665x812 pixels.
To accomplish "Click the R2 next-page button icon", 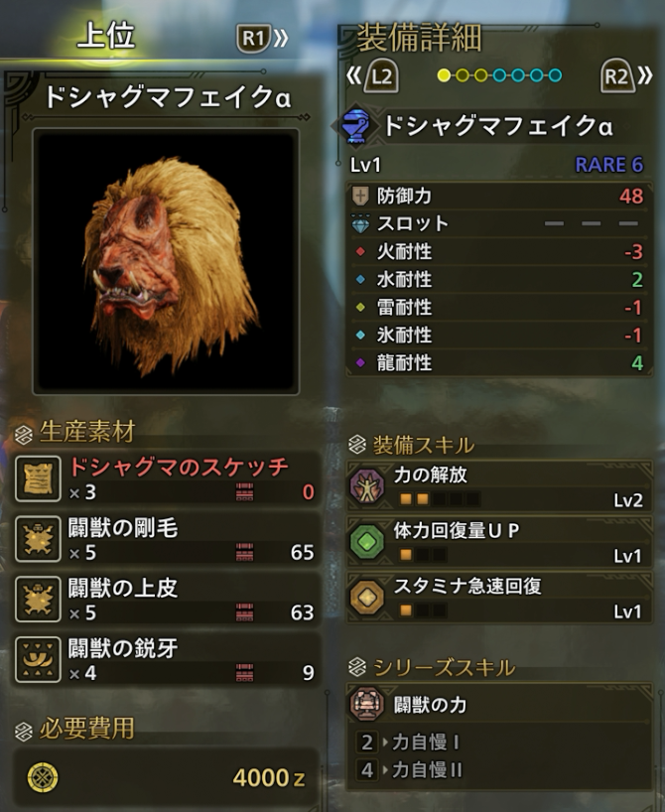I will (x=616, y=76).
